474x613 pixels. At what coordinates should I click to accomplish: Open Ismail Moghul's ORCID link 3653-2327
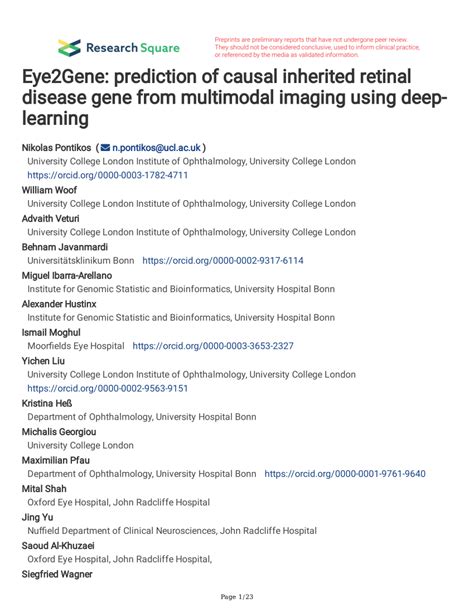click(x=213, y=346)
